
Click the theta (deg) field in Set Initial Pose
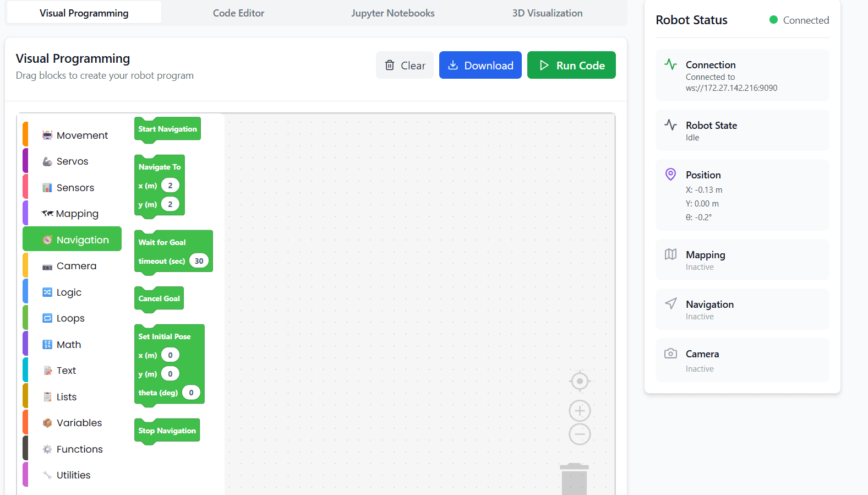point(191,393)
